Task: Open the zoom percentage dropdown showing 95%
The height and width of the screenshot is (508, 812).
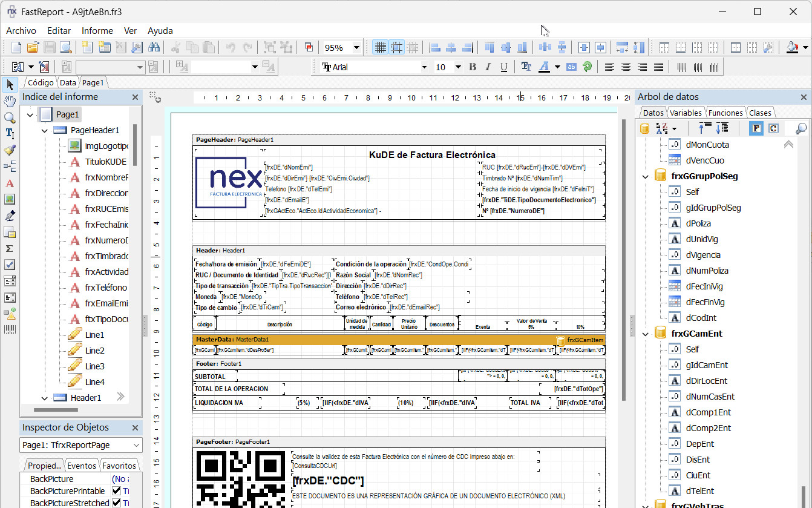Action: 356,48
